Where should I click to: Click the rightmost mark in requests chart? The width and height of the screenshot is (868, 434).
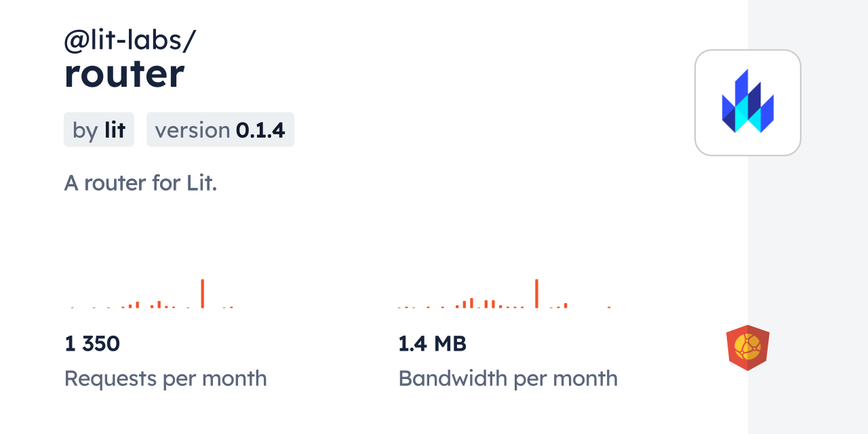(232, 307)
